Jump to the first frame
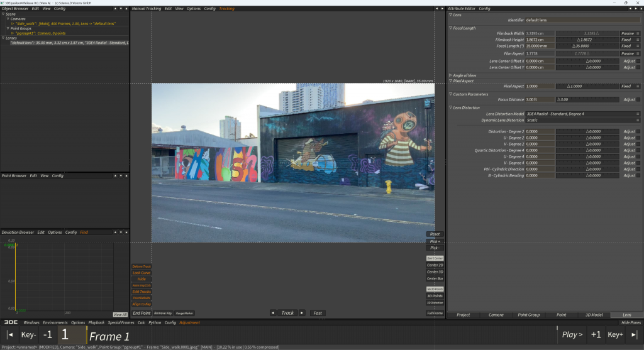This screenshot has width=644, height=350. 10,335
